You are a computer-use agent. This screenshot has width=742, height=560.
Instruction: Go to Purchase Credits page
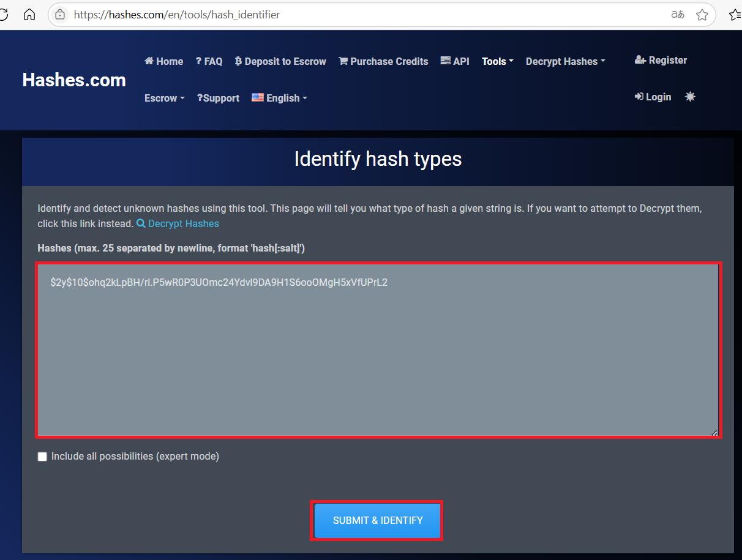383,61
